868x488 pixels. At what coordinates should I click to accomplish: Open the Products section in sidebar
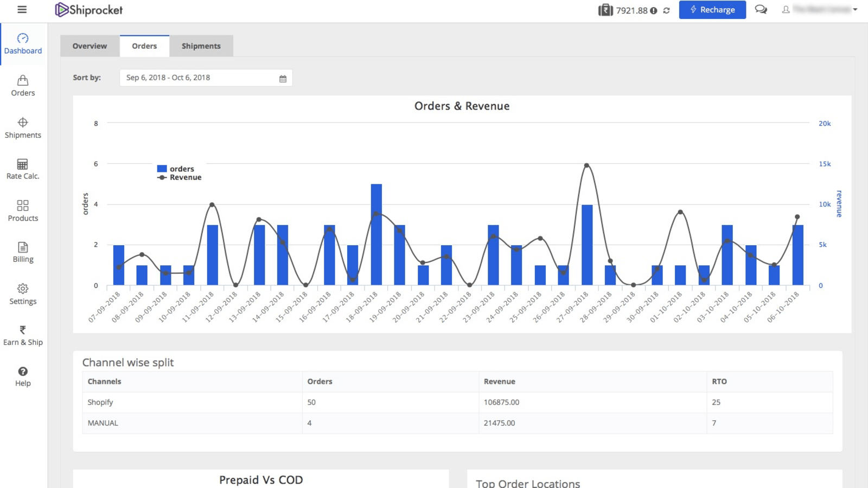tap(22, 210)
